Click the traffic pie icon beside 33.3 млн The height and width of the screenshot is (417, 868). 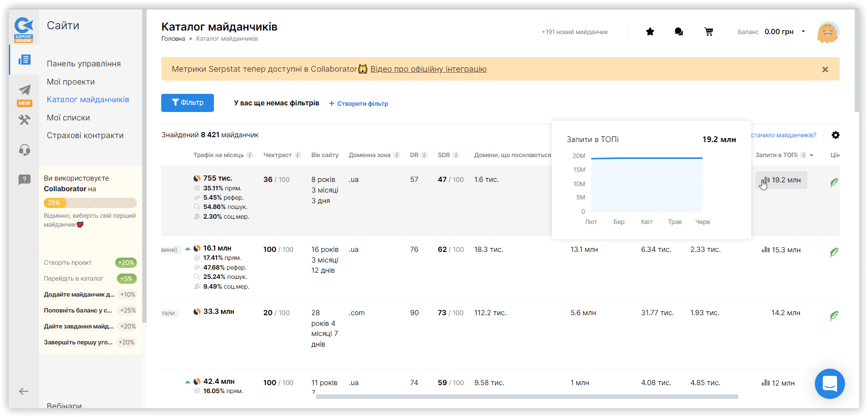click(x=197, y=312)
